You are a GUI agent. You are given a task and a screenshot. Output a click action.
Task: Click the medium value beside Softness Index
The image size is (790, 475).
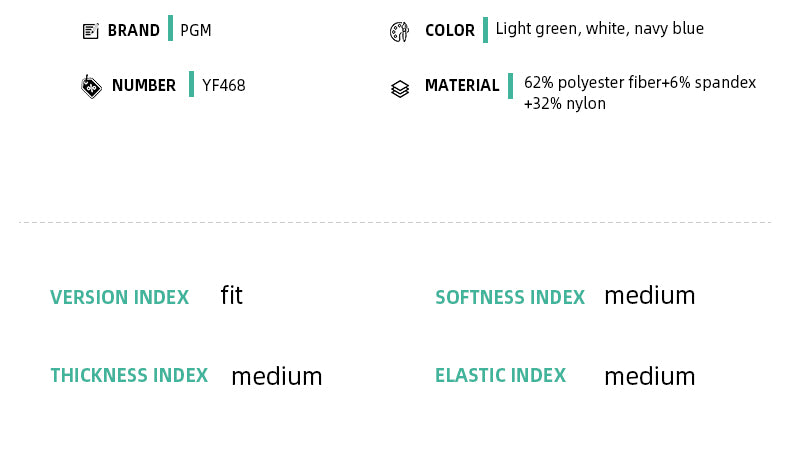click(650, 296)
